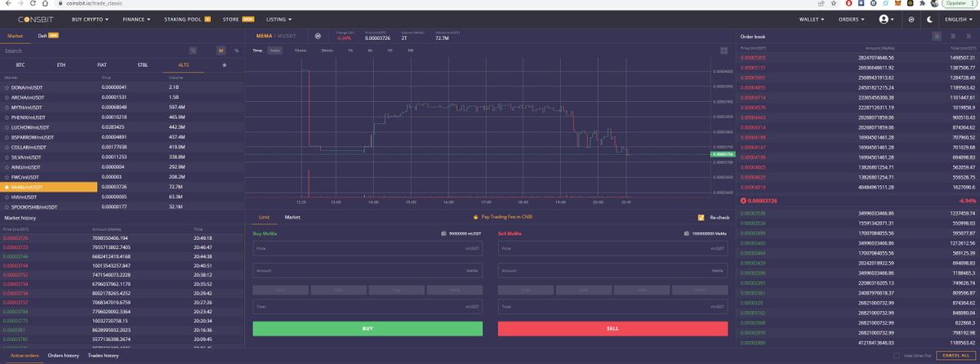Click Pay Trading Fee in CNB link
The image size is (980, 364).
click(507, 217)
